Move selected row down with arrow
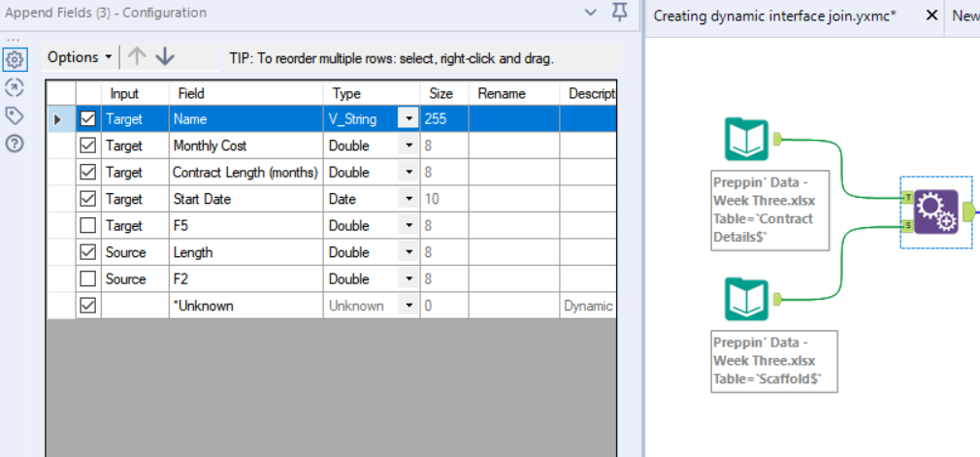 pyautogui.click(x=165, y=56)
